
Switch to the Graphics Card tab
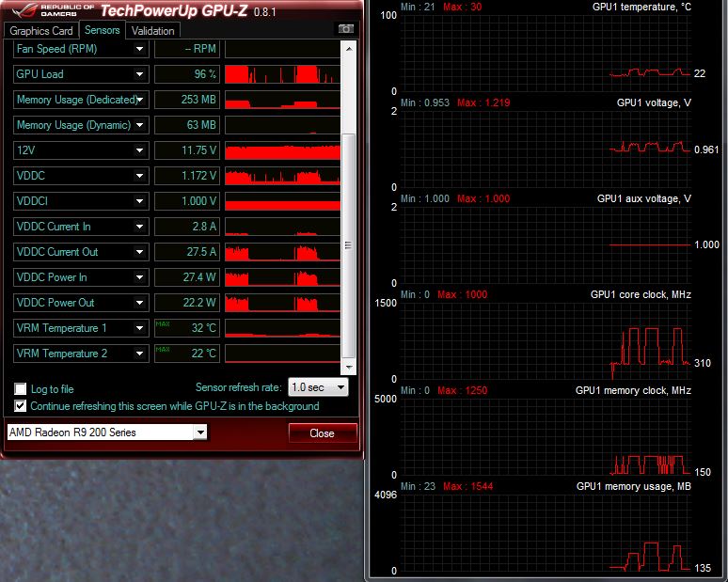point(40,31)
